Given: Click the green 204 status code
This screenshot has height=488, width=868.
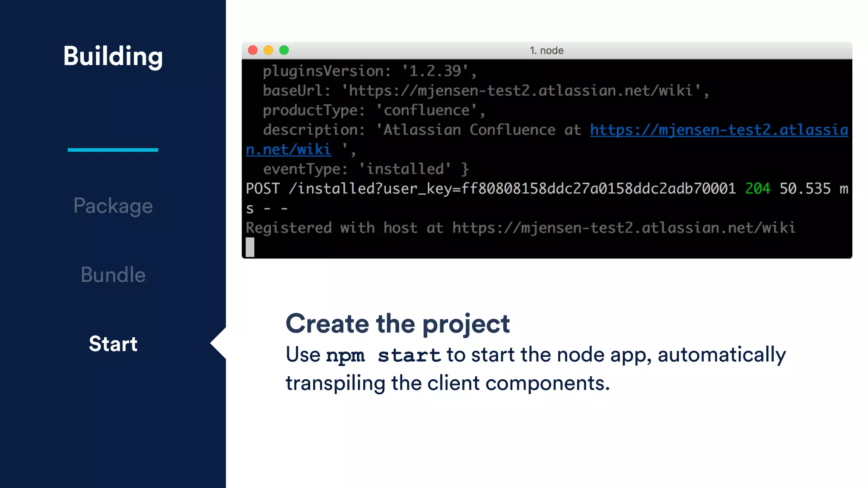Looking at the screenshot, I should 758,189.
